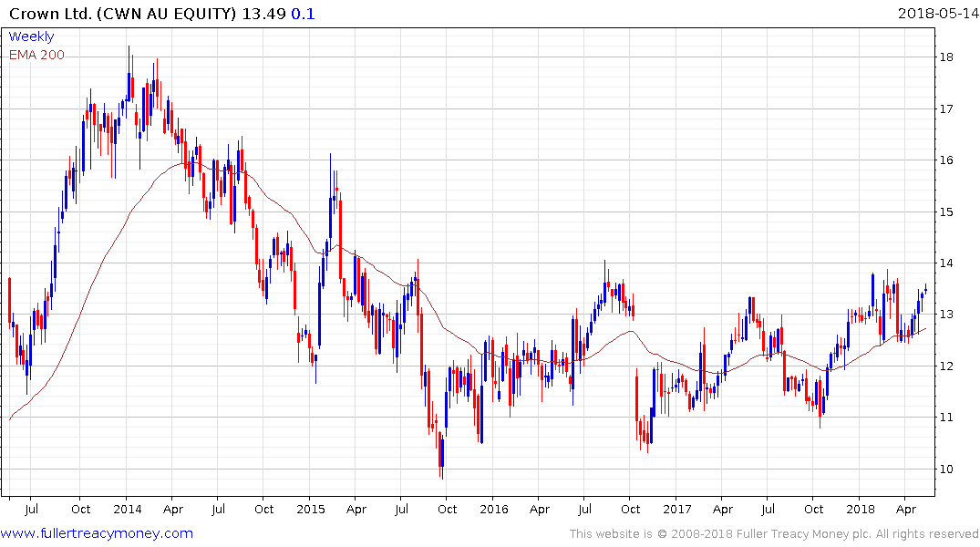Screen dimensions: 980x547
Task: Click the price axis value 11
Action: [945, 418]
